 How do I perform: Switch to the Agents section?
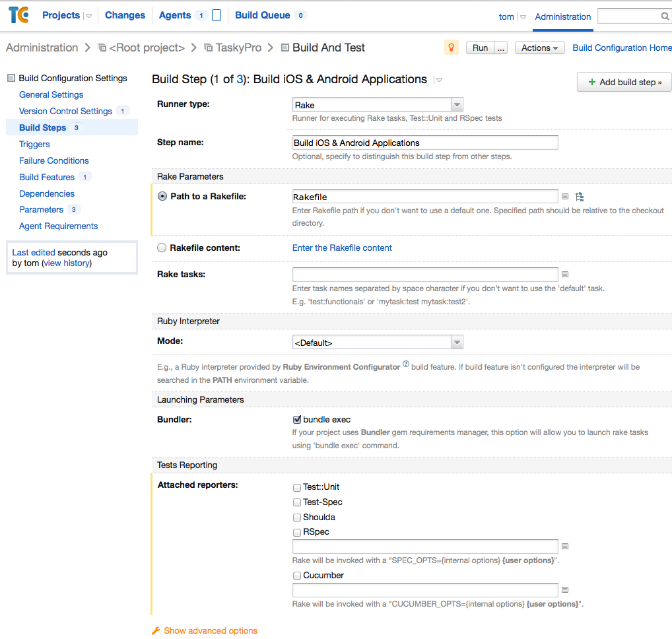(x=176, y=15)
